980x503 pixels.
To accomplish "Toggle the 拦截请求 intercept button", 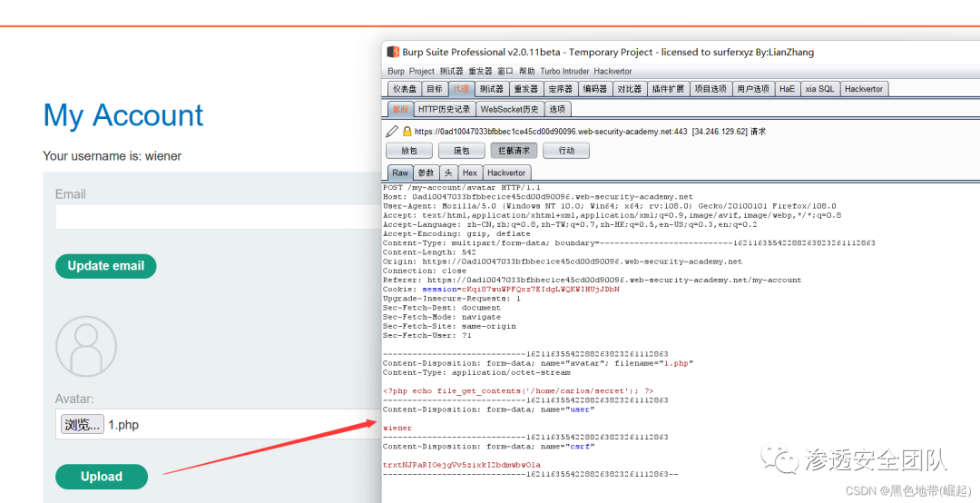I will [x=514, y=151].
